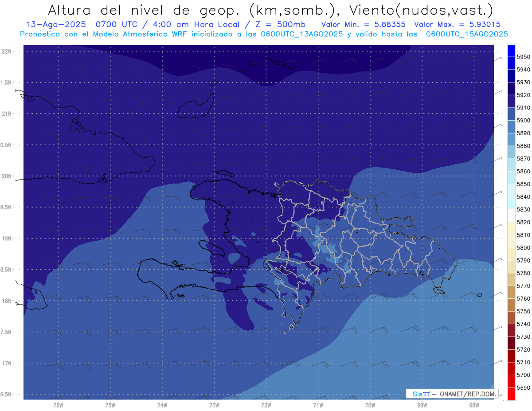The height and width of the screenshot is (411, 532).
Task: Click the 74W longitude label
Action: (162, 405)
